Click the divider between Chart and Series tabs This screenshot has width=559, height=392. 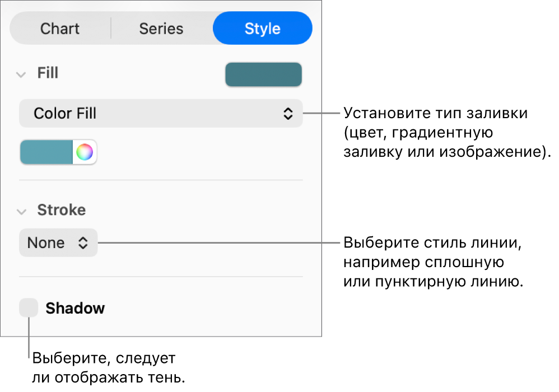click(x=111, y=28)
